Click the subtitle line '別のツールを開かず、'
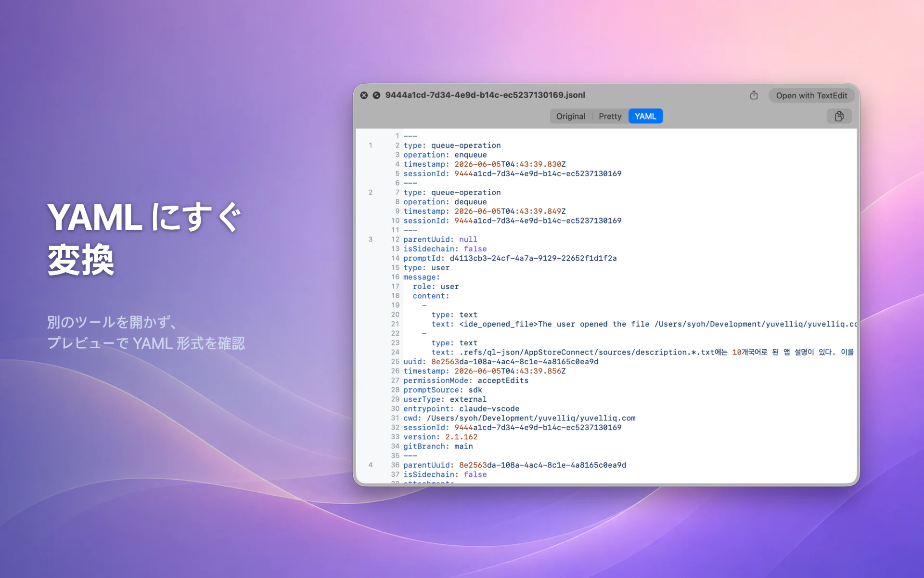Screen dimensions: 924x578 tap(113, 322)
